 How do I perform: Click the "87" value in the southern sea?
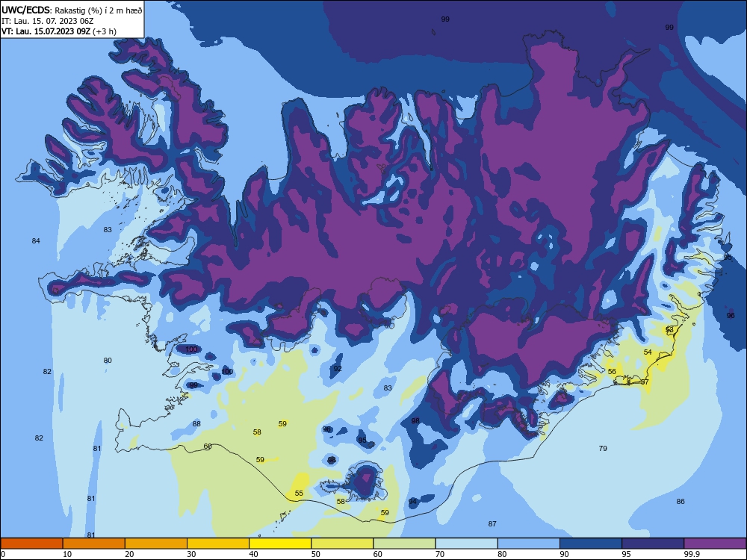tap(492, 524)
